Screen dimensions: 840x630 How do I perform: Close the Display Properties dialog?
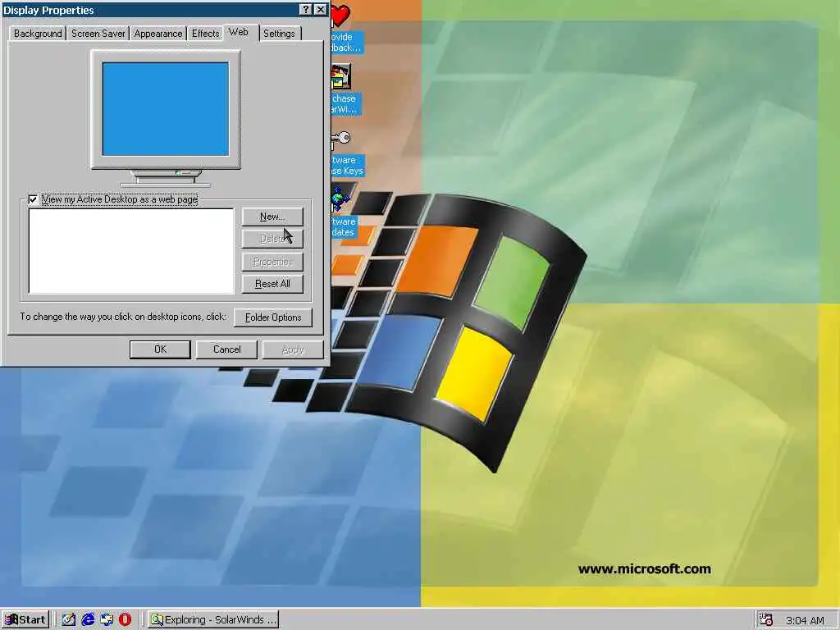pyautogui.click(x=321, y=10)
